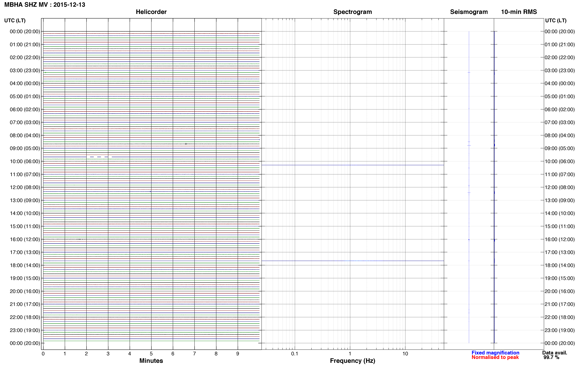
Task: Click minute tick label "0" under Helicorder
Action: 43,354
